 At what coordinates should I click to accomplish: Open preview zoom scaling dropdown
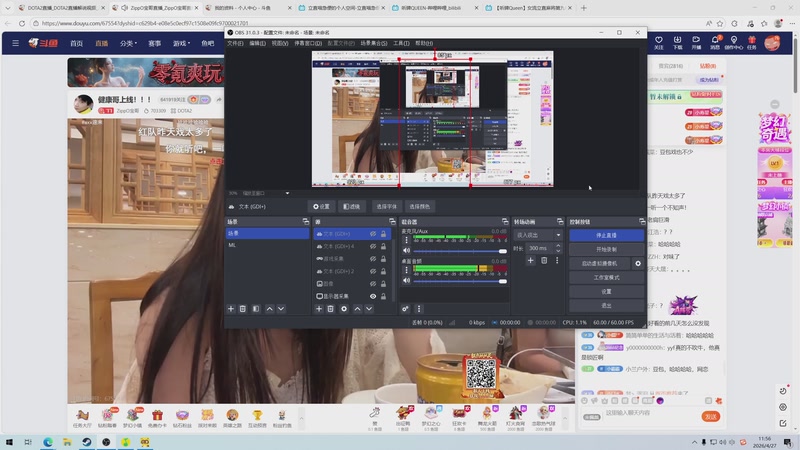pyautogui.click(x=287, y=193)
